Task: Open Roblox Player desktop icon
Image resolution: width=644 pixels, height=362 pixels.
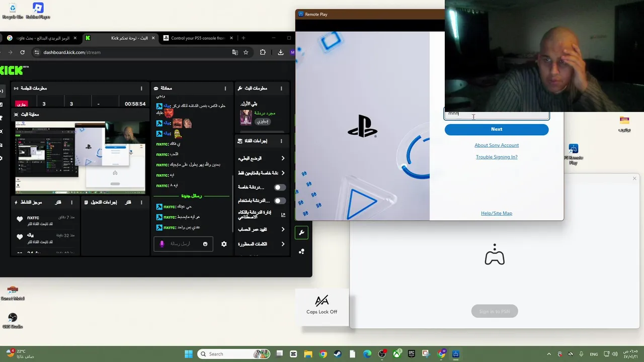Action: pos(38,11)
